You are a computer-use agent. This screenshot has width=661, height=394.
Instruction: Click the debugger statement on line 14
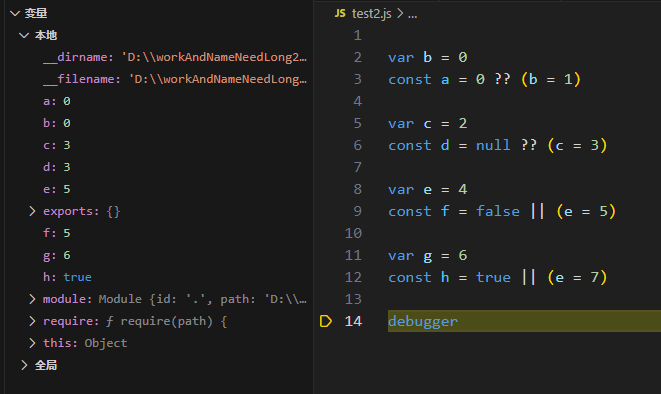pos(423,322)
